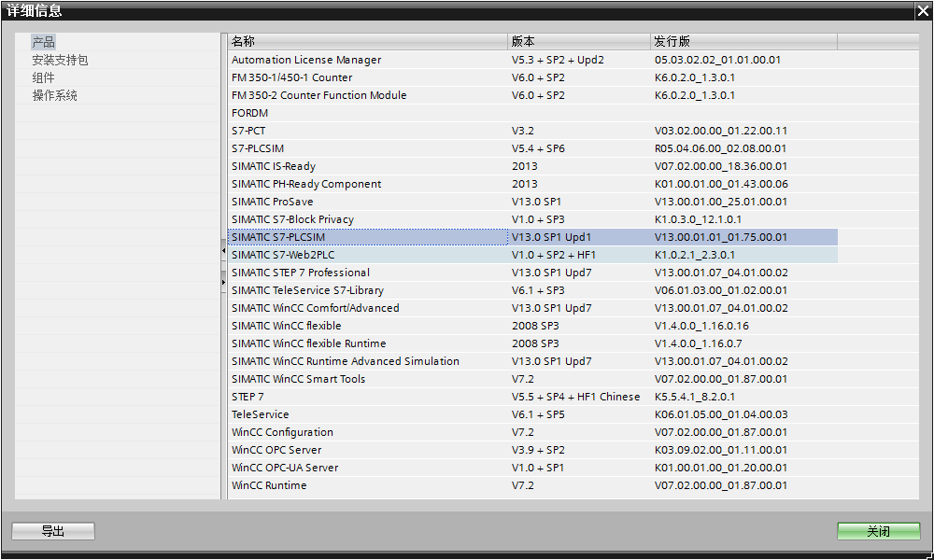The width and height of the screenshot is (934, 560).
Task: Select the STEP 7 row
Action: [x=532, y=397]
